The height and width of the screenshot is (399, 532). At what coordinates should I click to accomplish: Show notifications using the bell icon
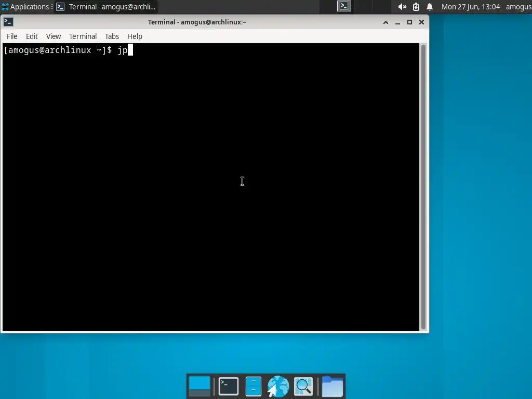(x=430, y=7)
